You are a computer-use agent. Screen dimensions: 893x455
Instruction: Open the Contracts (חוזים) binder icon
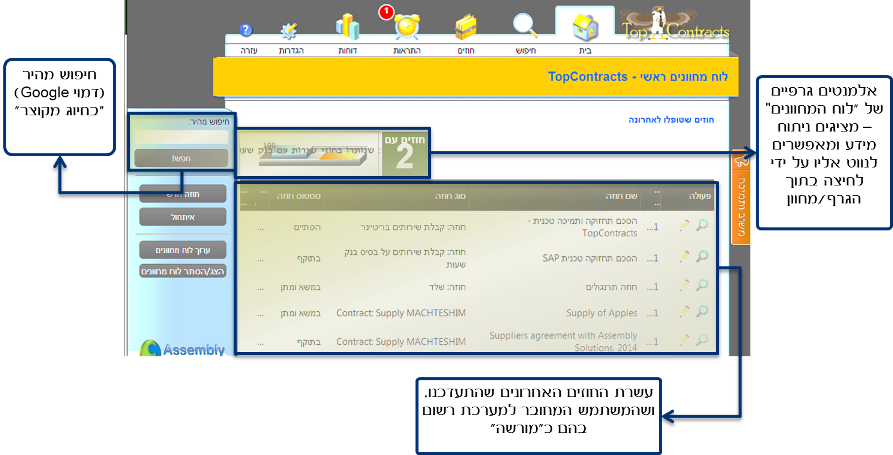coord(466,27)
